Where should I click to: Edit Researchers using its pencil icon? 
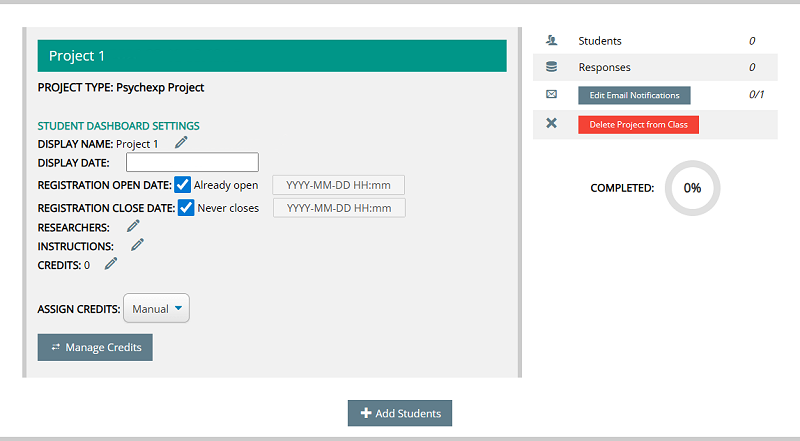pos(133,226)
